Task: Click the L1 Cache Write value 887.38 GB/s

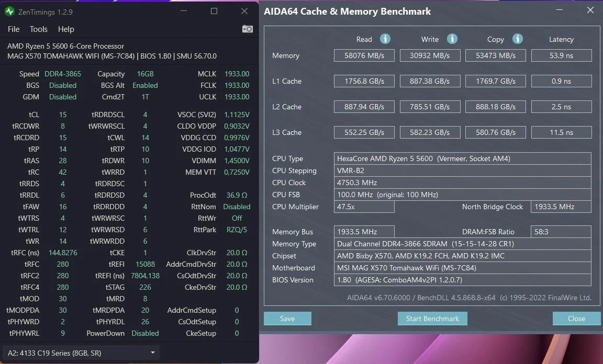Action: [x=430, y=81]
